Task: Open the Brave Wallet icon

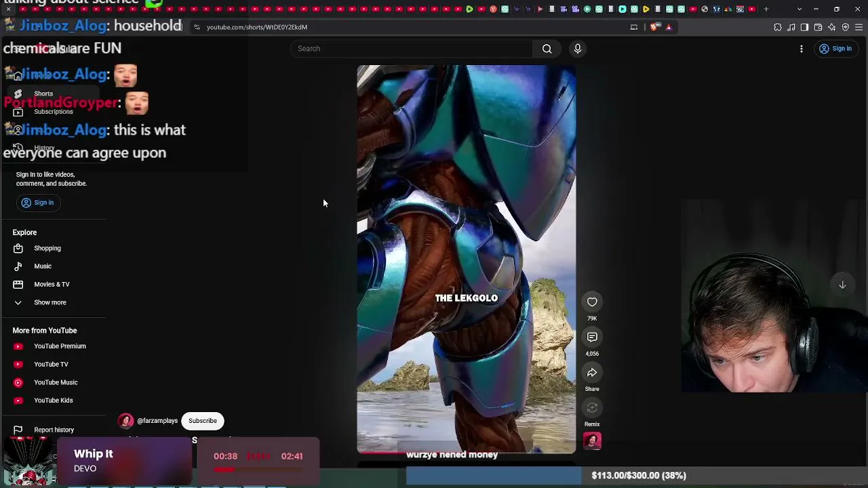Action: click(x=818, y=27)
